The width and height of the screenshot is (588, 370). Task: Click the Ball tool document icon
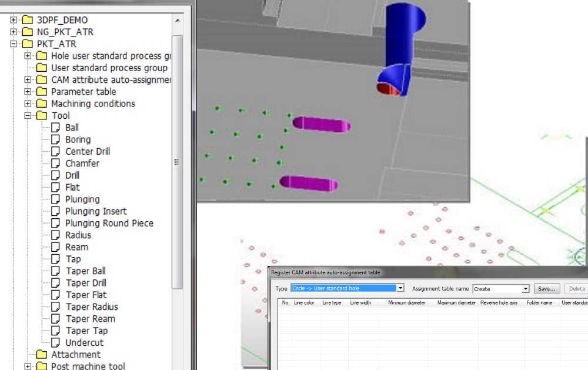55,128
